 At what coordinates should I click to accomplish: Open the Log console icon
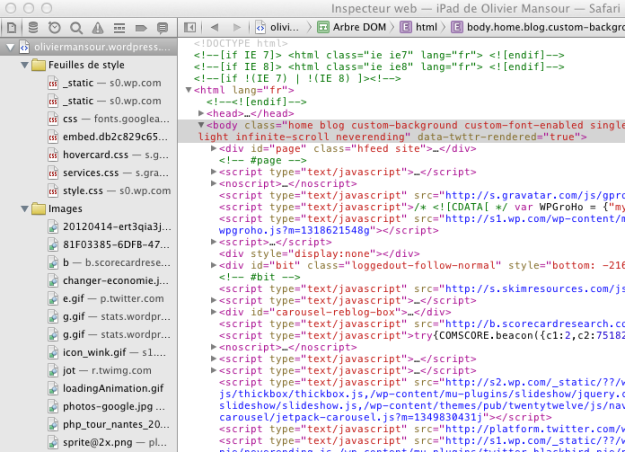pos(162,28)
